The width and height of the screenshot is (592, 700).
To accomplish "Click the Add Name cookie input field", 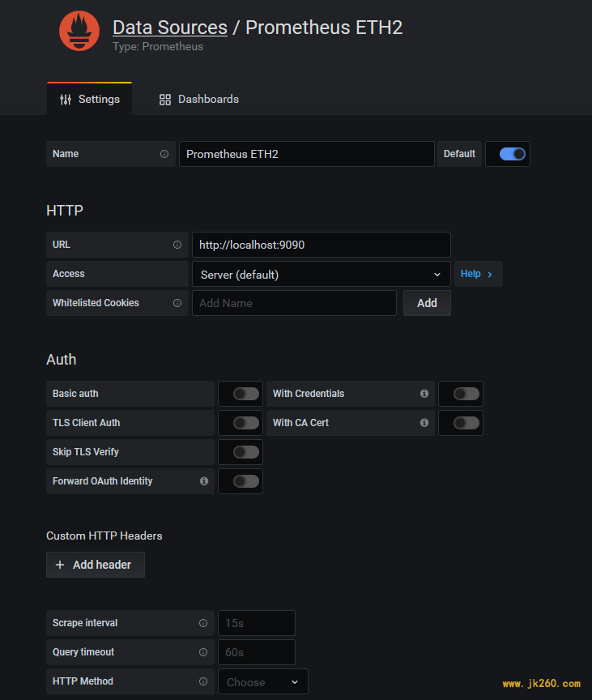I will [x=294, y=303].
